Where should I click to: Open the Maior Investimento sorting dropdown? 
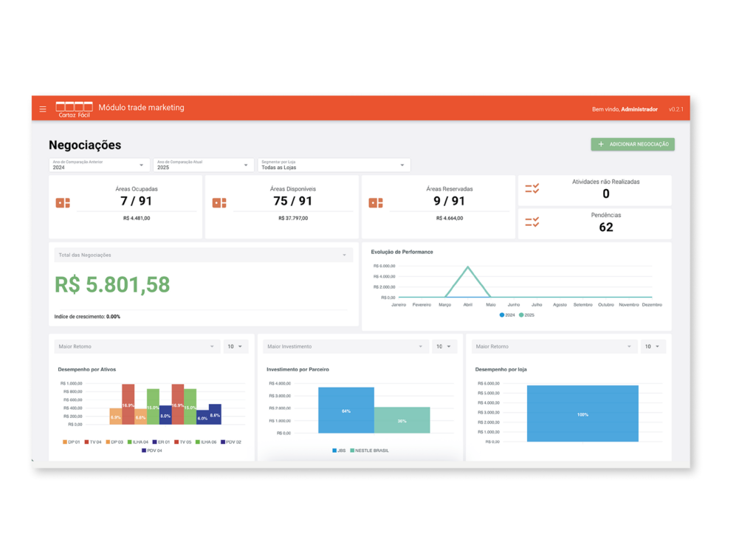(x=345, y=346)
